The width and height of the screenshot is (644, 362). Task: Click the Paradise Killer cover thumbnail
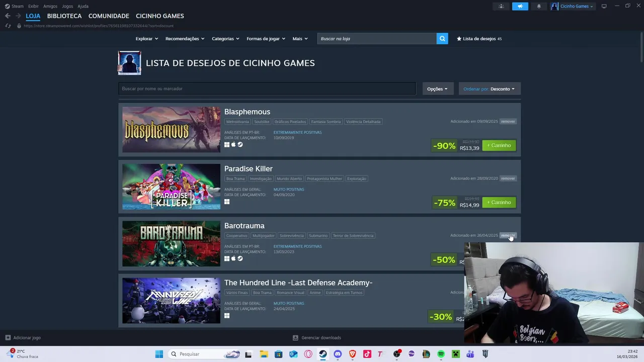click(171, 187)
